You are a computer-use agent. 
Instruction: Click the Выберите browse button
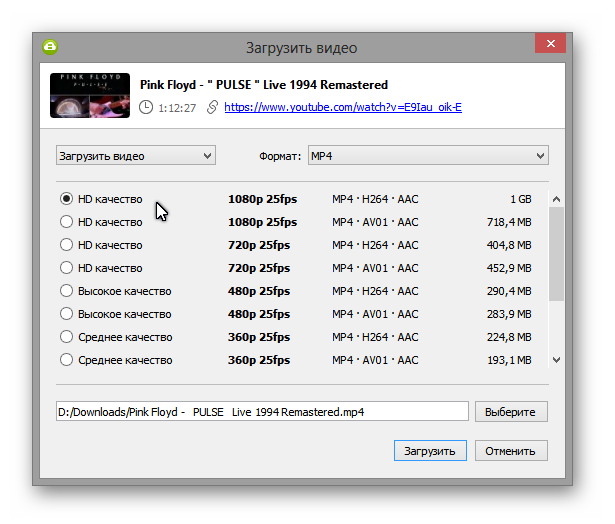click(511, 411)
